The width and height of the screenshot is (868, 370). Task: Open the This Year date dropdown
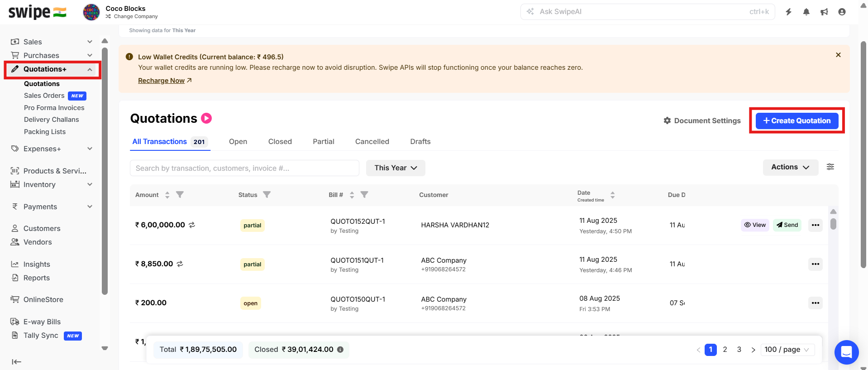coord(395,168)
